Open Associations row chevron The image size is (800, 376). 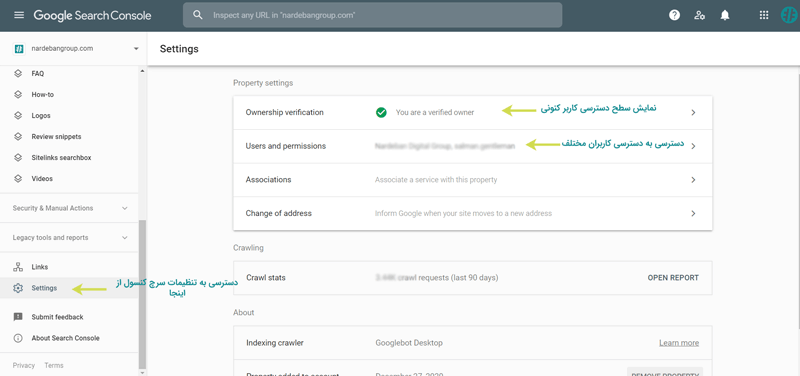[x=693, y=180]
